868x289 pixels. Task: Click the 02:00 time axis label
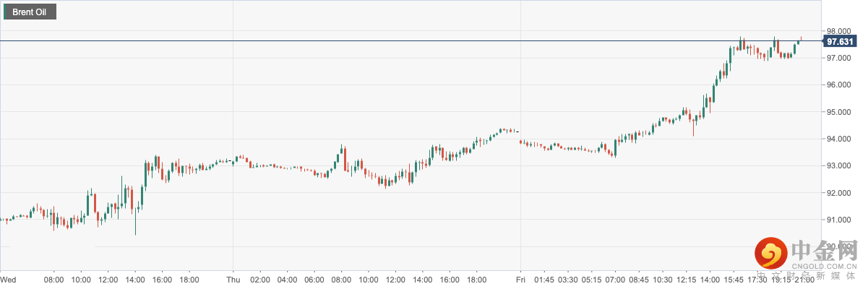(260, 280)
